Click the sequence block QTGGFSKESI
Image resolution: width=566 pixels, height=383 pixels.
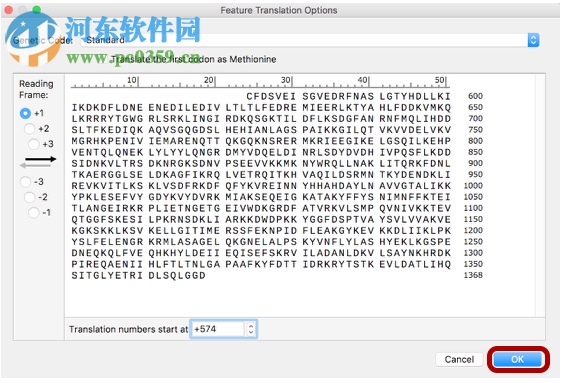(x=108, y=219)
